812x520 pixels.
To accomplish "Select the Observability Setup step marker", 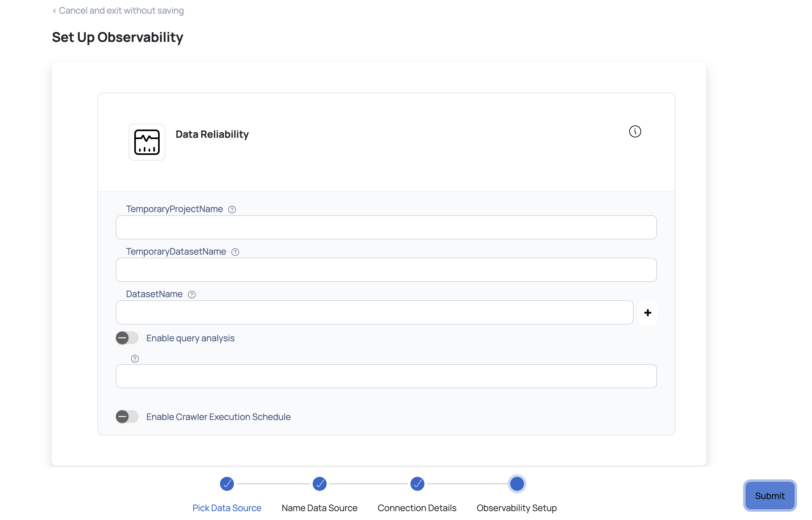I will point(517,483).
